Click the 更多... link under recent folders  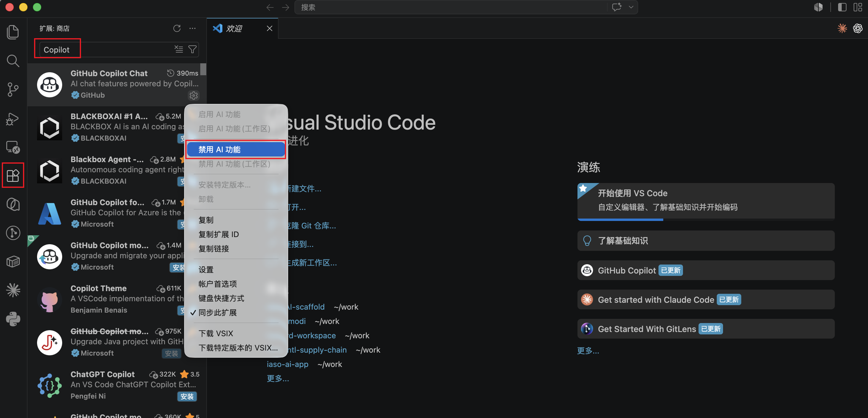278,379
